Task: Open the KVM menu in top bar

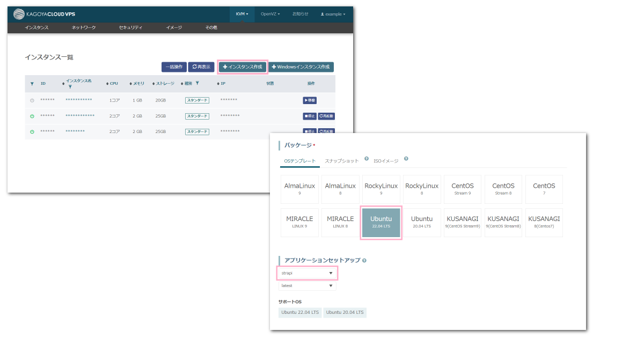Action: pos(242,14)
